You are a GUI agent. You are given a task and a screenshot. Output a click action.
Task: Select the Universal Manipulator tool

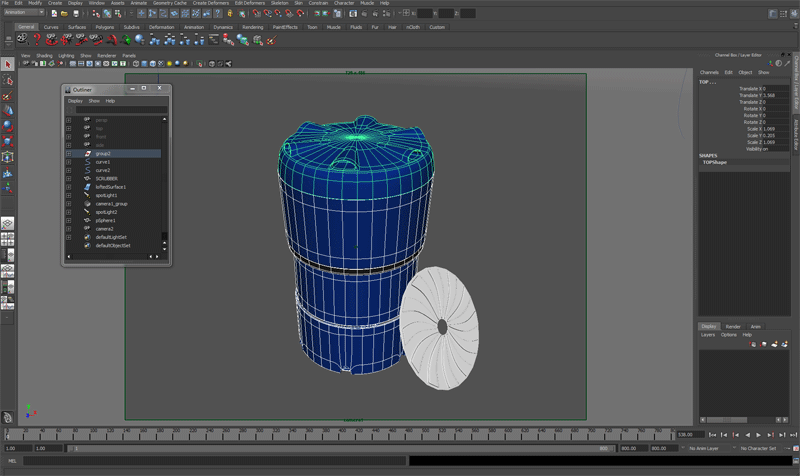7,157
